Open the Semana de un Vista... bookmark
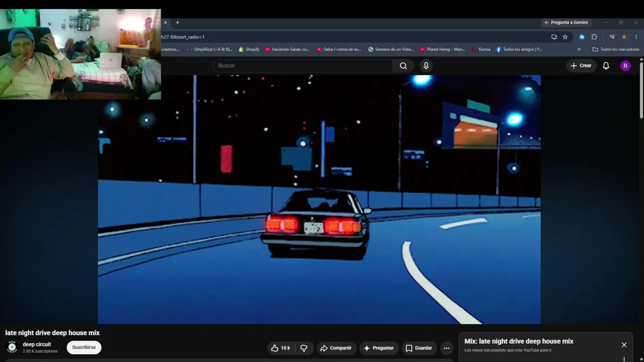 click(391, 49)
